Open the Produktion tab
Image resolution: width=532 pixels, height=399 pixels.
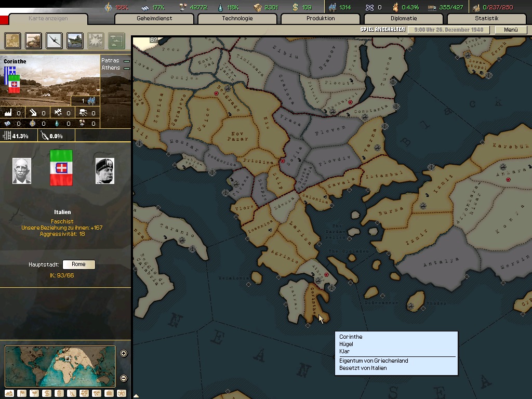coord(320,19)
